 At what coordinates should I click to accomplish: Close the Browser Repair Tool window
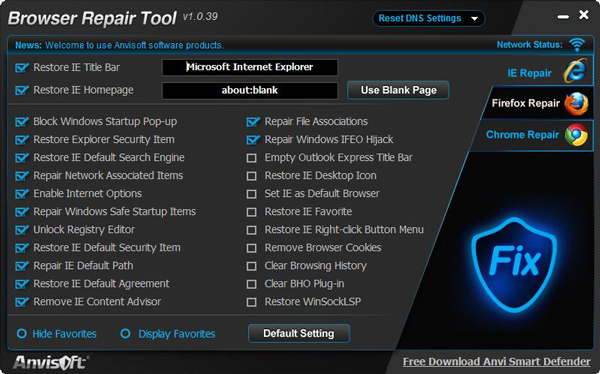[x=584, y=15]
